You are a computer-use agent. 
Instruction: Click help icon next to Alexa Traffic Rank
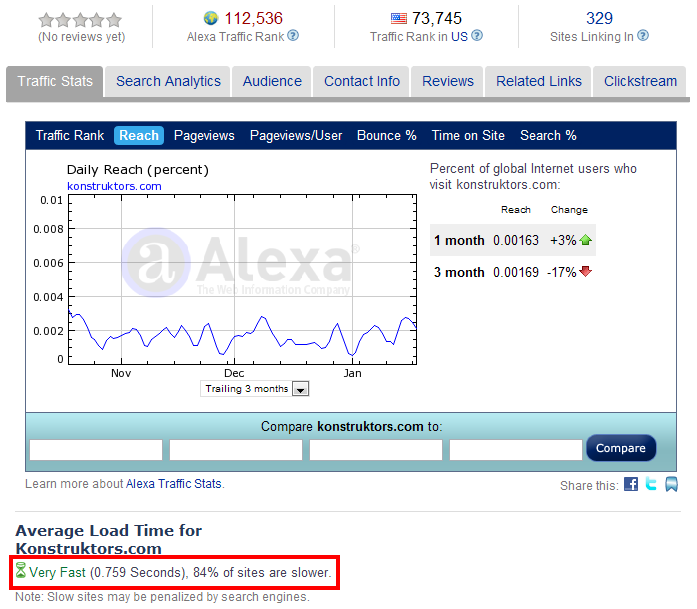(x=293, y=35)
